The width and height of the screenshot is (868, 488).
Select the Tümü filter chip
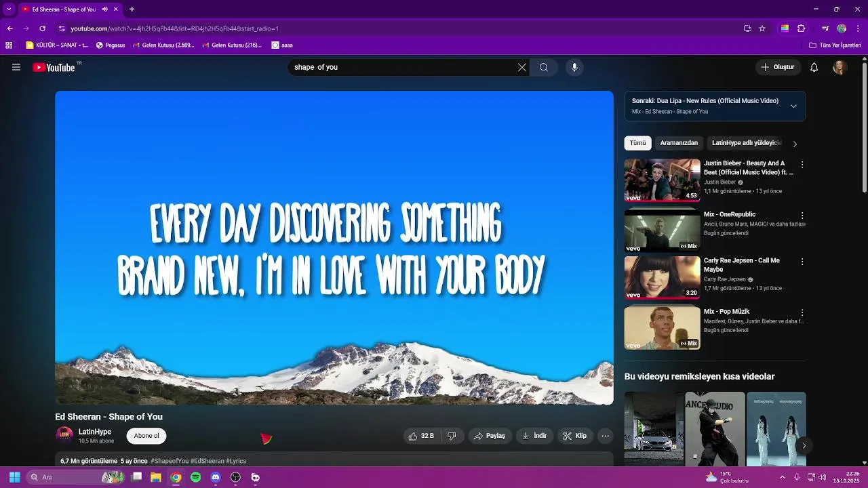tap(638, 143)
